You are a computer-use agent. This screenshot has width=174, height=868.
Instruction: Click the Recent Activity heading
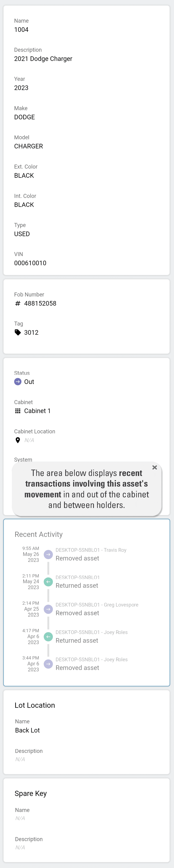pos(39,534)
